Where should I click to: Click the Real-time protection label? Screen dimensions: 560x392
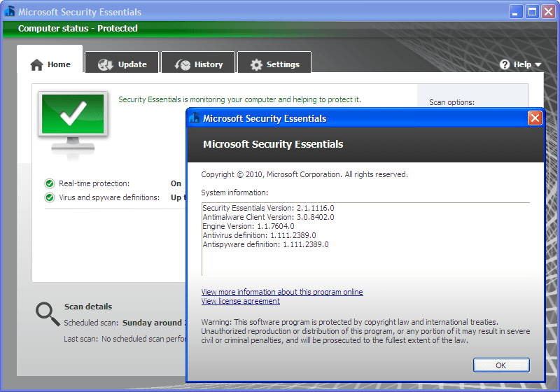tap(94, 183)
